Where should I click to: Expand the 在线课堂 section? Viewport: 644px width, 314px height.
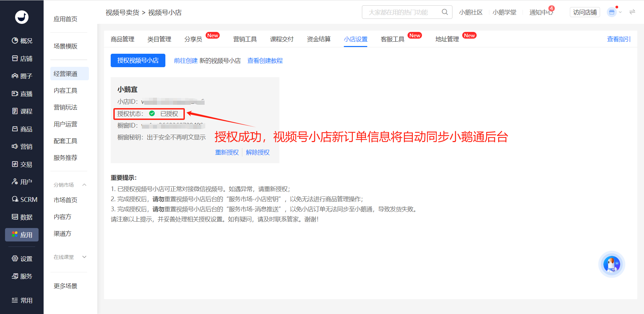[x=84, y=257]
